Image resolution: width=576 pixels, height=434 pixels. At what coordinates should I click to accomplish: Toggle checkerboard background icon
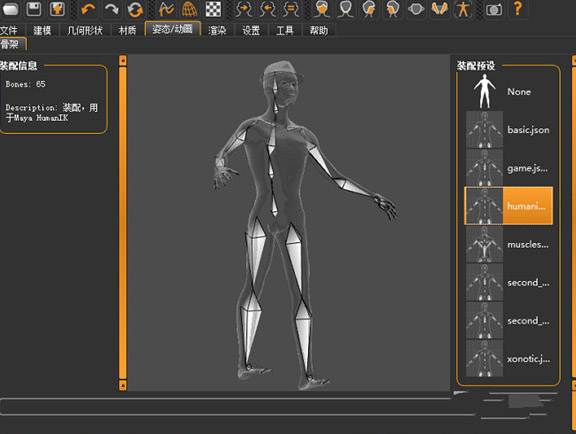click(213, 9)
